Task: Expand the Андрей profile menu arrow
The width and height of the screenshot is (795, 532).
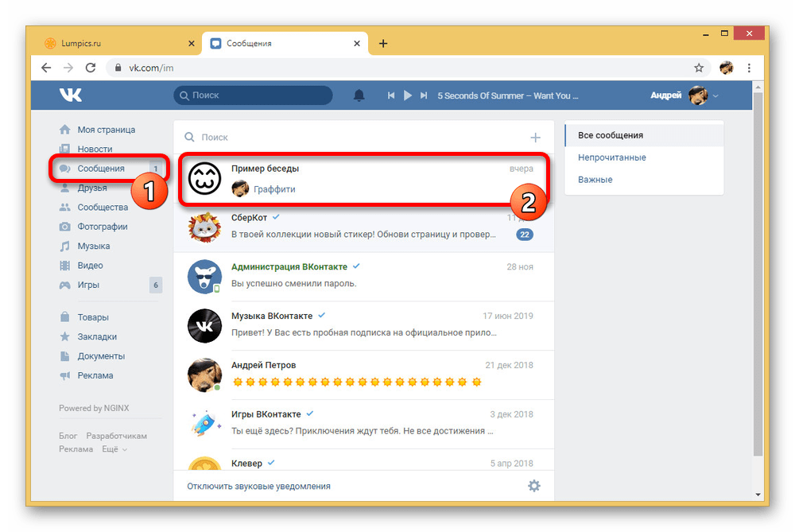Action: 715,96
